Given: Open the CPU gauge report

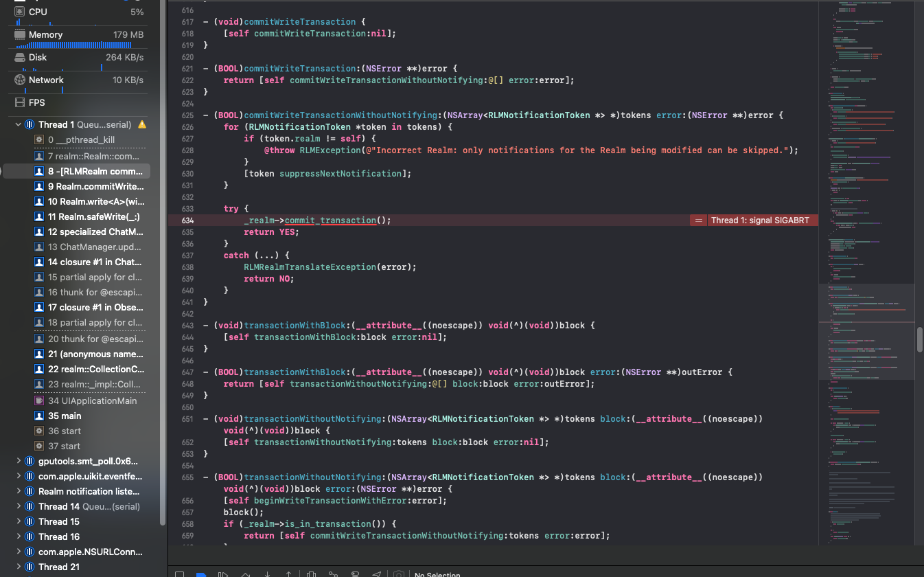Looking at the screenshot, I should pos(79,15).
